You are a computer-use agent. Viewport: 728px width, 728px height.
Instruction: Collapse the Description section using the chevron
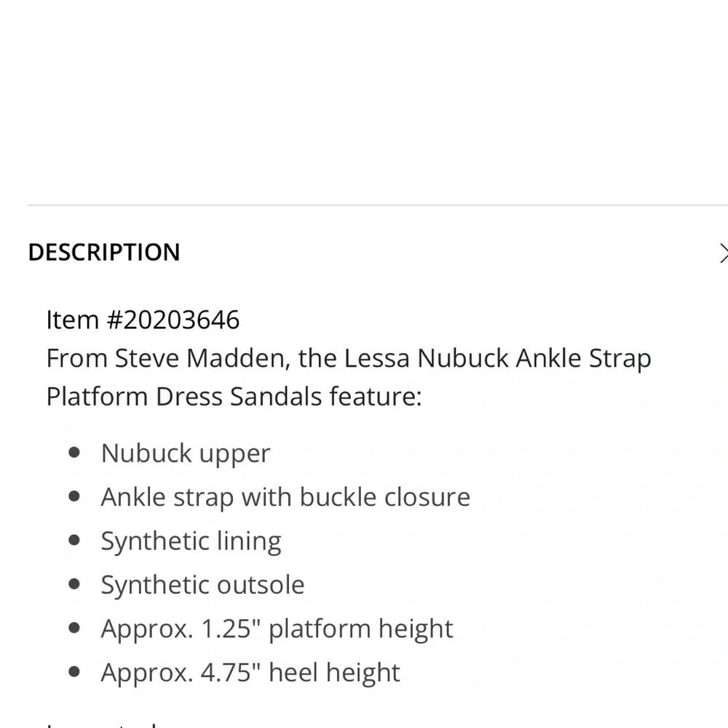point(722,253)
